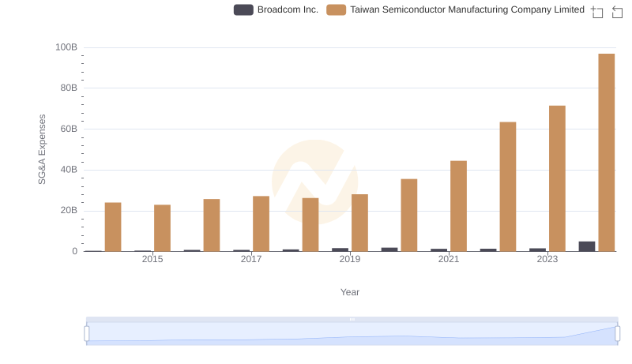
Task: Click the reset zoom icon
Action: pyautogui.click(x=617, y=12)
